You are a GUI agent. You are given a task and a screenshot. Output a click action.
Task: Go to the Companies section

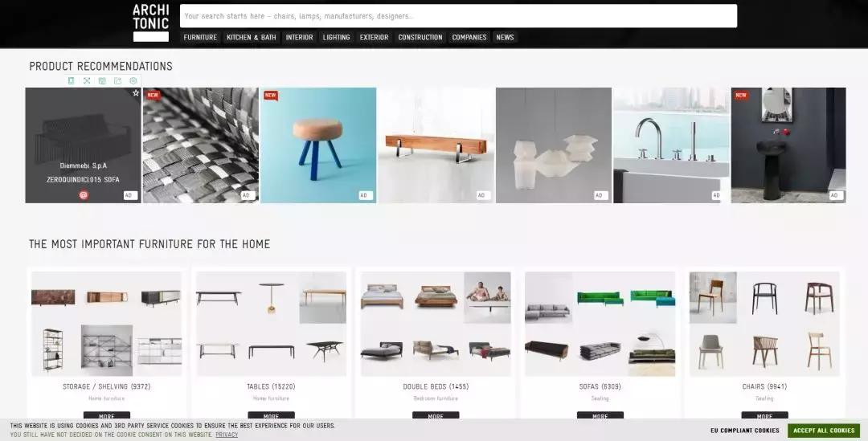469,37
